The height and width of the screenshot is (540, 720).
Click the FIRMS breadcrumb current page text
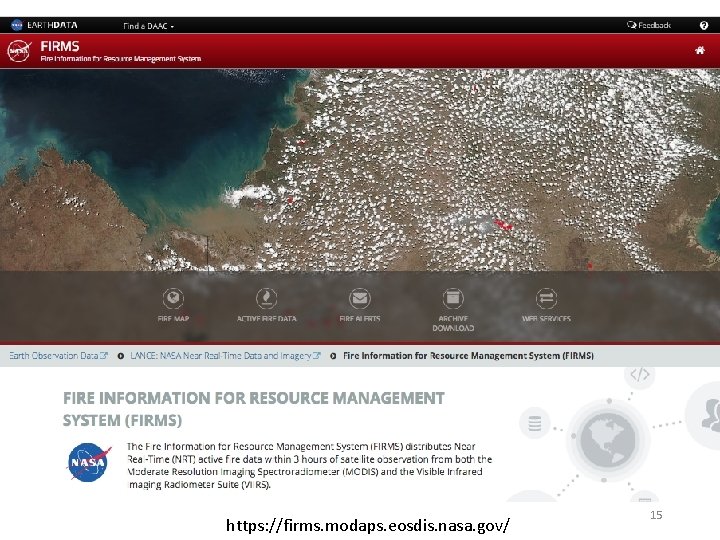(468, 355)
